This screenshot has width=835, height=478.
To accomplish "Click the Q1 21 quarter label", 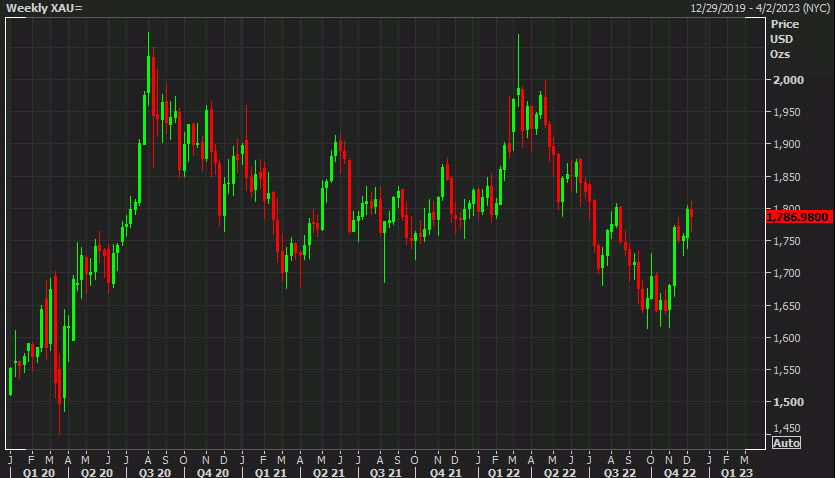I will (x=271, y=473).
